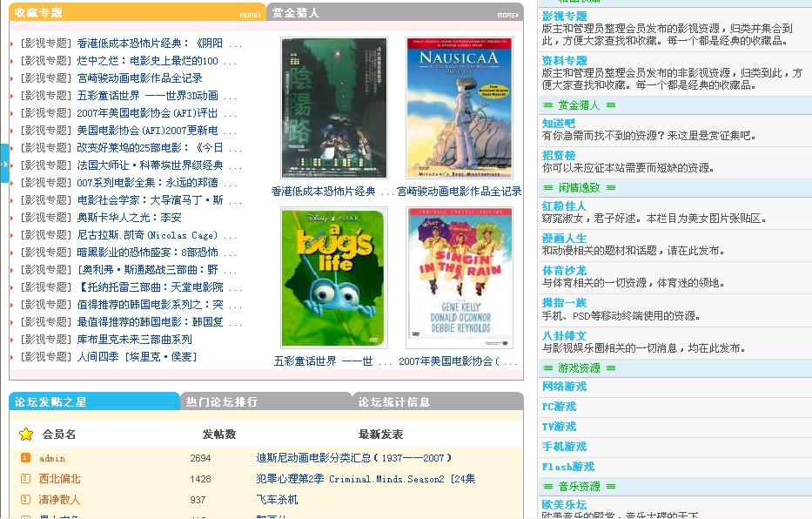Click the 赏金猎人 section header in sidebar
The image size is (812, 519).
pos(579,105)
